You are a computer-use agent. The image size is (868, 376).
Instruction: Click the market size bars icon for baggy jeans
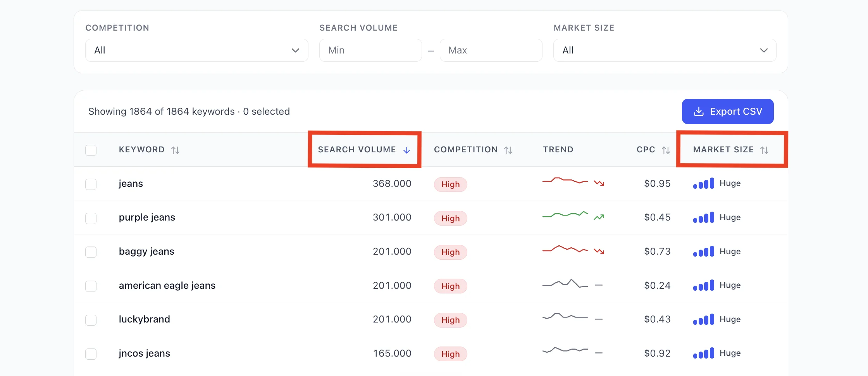(704, 252)
